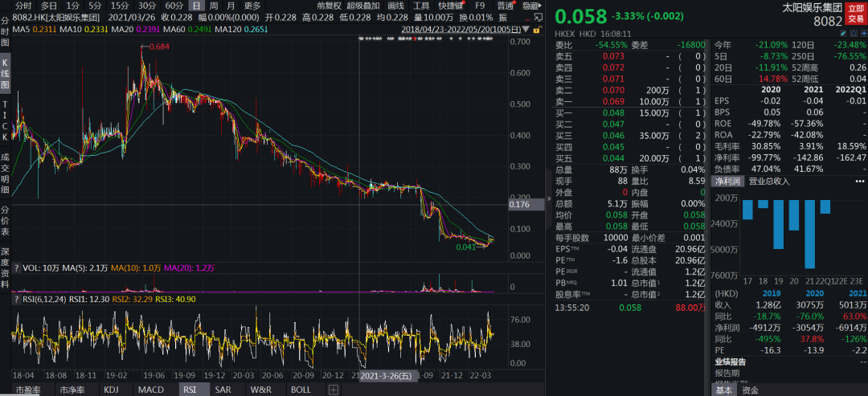The image size is (868, 396).
Task: Toggle the 前复权 price adjustment option
Action: (x=329, y=6)
